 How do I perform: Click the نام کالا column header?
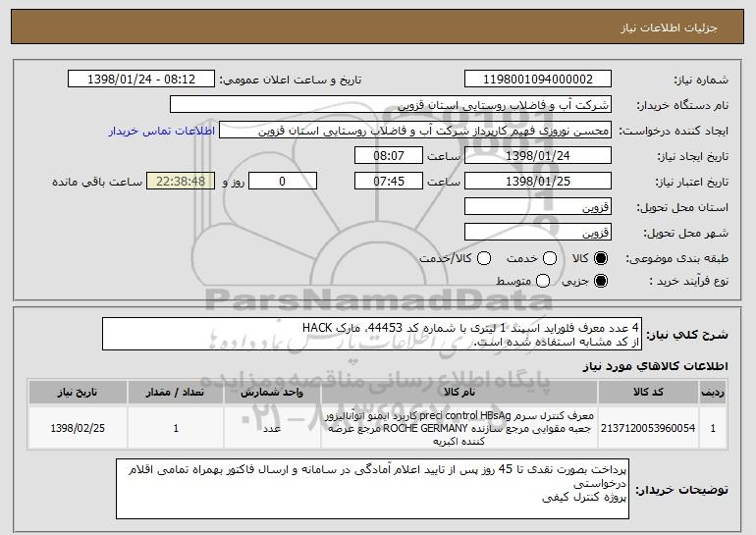tap(459, 393)
